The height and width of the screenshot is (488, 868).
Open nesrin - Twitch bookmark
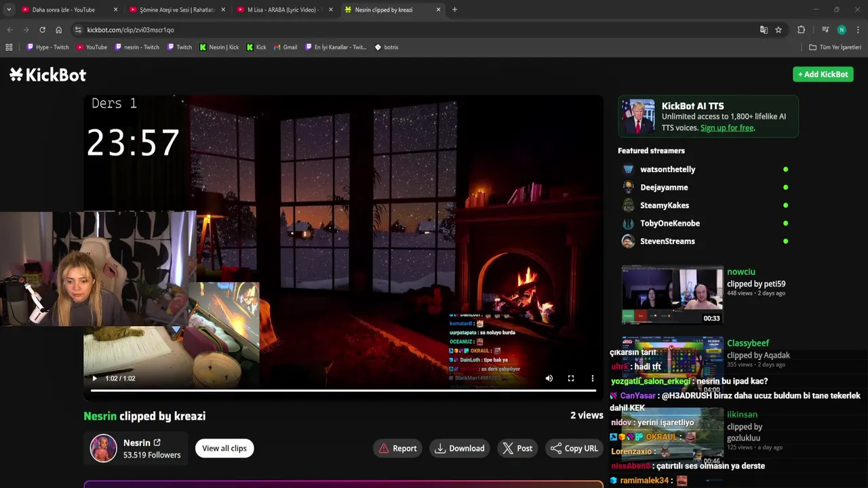(x=137, y=47)
